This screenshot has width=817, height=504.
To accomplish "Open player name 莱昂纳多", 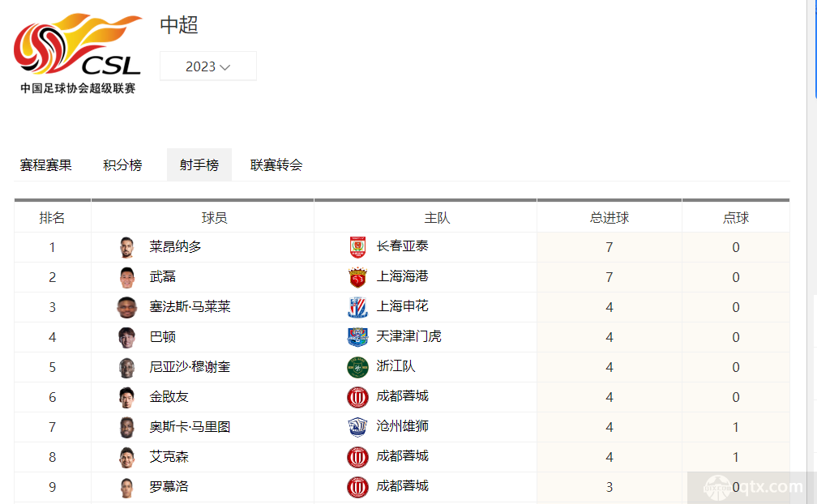I will click(175, 247).
